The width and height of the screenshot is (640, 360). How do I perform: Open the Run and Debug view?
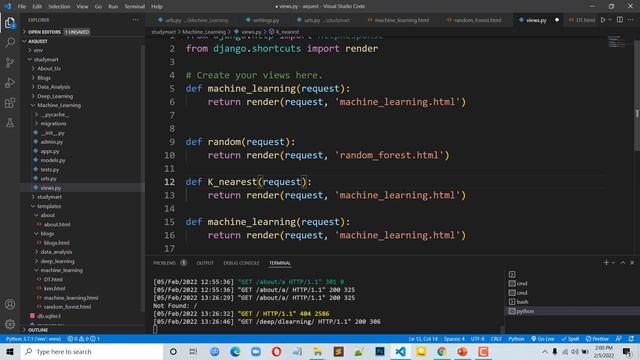point(10,82)
